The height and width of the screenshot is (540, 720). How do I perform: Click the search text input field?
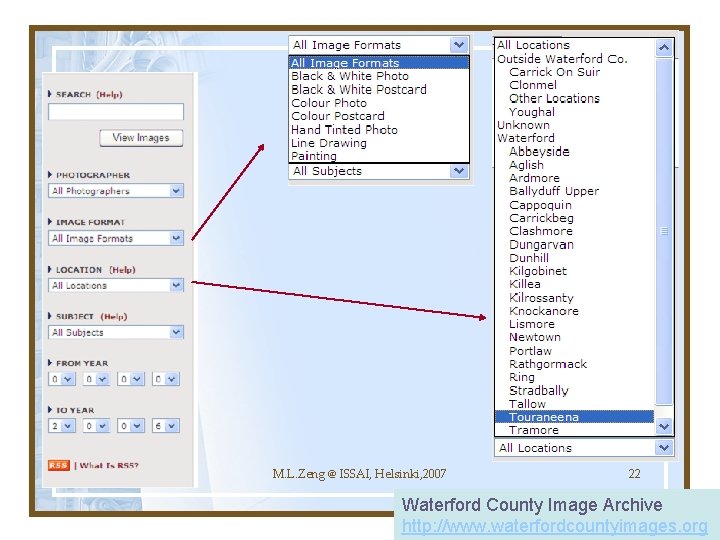coord(116,112)
